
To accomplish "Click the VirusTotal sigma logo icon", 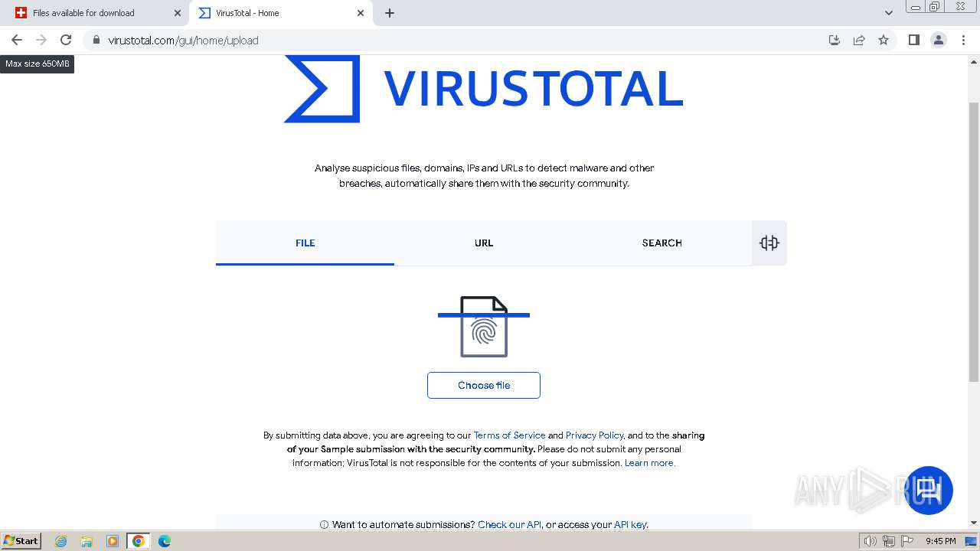I will [x=322, y=89].
